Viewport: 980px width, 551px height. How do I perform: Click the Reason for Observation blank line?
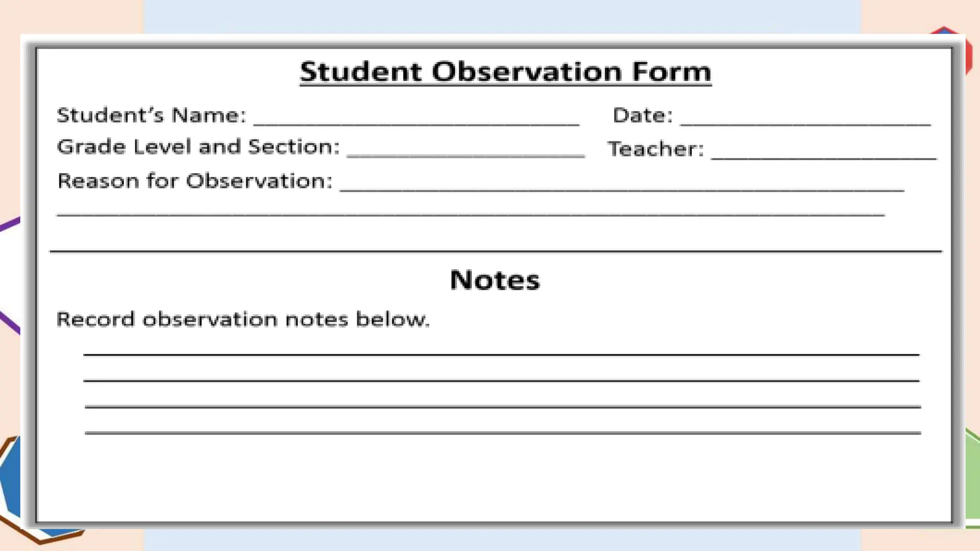(622, 190)
